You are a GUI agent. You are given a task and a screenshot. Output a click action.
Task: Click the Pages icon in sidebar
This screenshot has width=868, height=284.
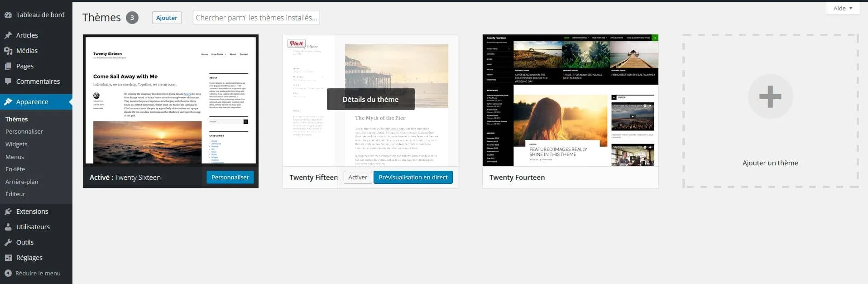tap(8, 66)
